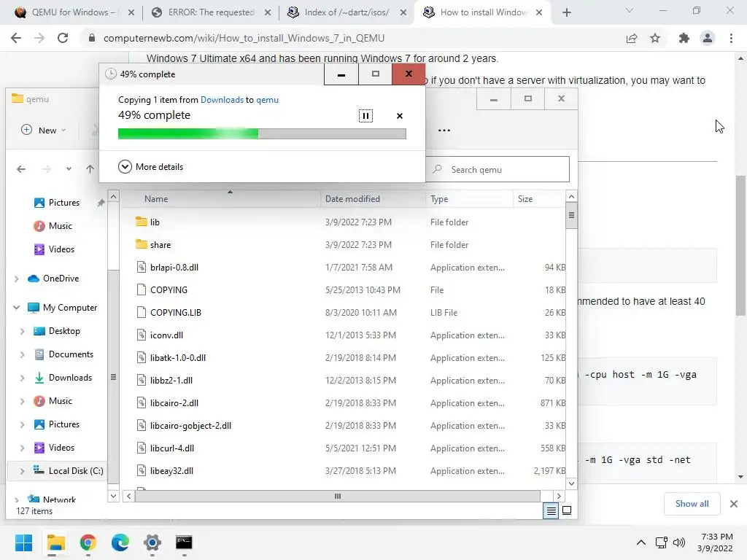Open the Downloads link in copy dialog
Image resolution: width=747 pixels, height=560 pixels.
tap(222, 99)
